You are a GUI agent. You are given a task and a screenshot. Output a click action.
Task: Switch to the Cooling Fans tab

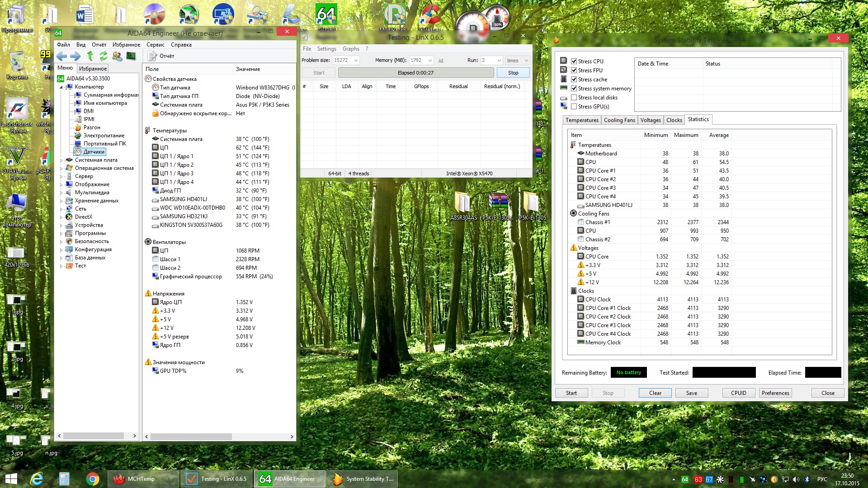click(619, 120)
